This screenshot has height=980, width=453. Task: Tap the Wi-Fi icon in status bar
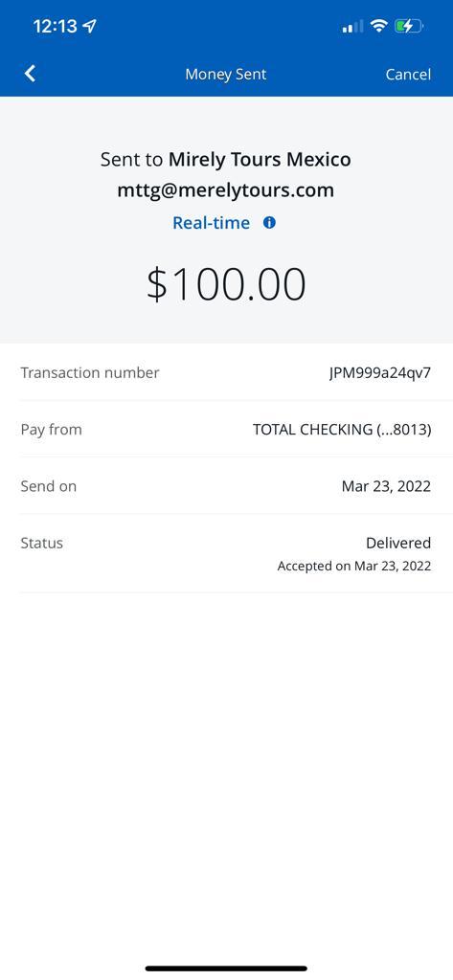click(378, 26)
